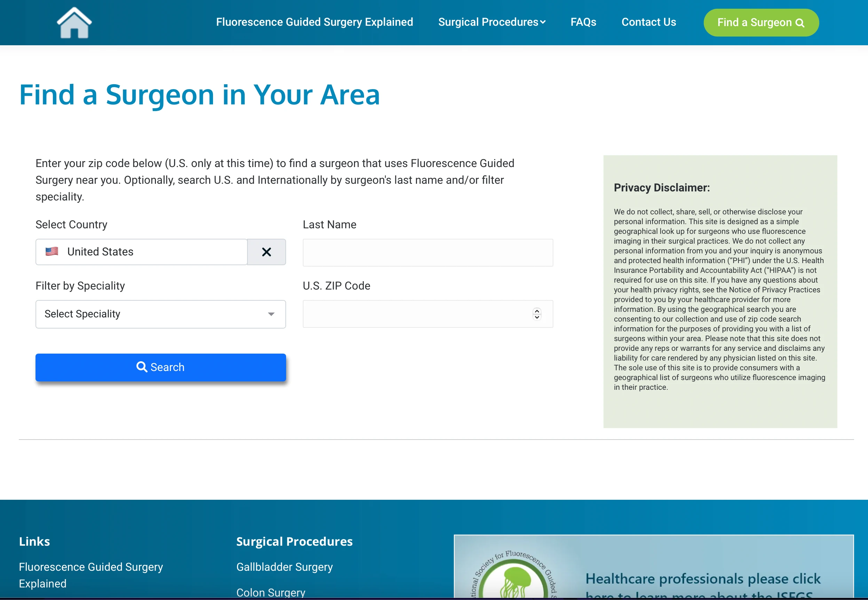Open the Contact Us page
Viewport: 868px width, 600px height.
point(648,22)
